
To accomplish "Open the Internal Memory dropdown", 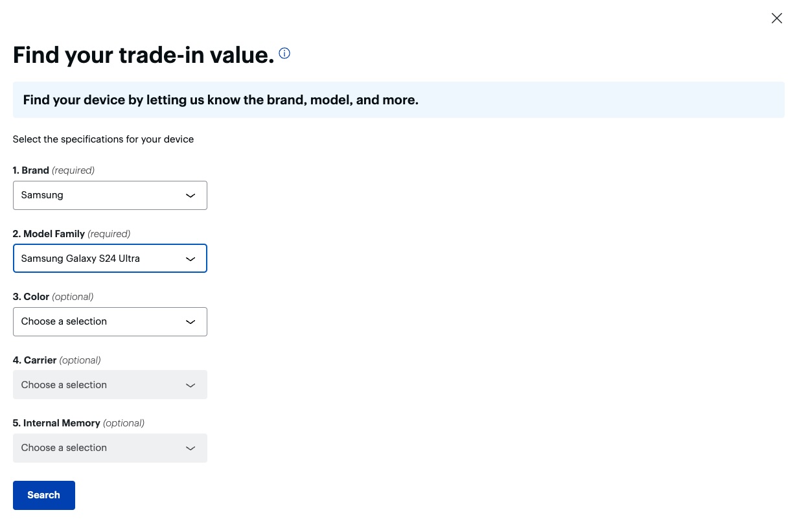I will 104,448.
